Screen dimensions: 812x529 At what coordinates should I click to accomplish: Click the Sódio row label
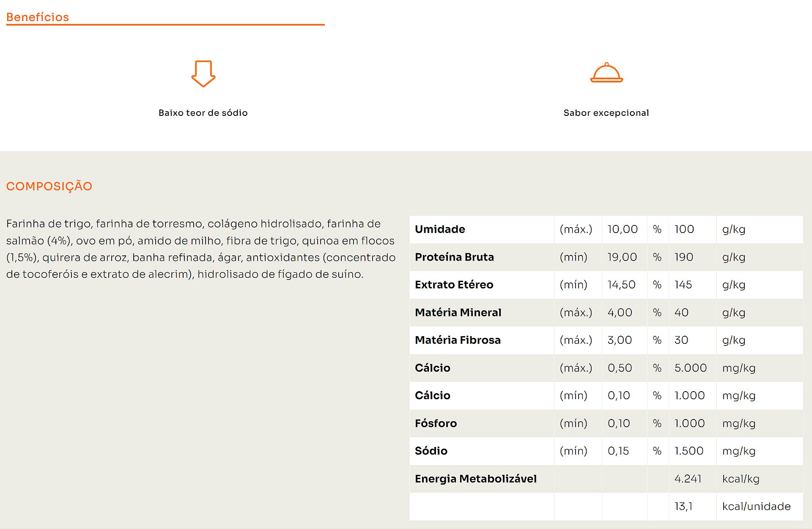tap(431, 451)
